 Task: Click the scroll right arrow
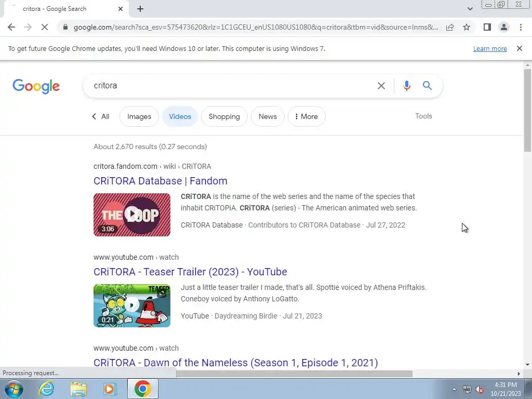tap(519, 374)
